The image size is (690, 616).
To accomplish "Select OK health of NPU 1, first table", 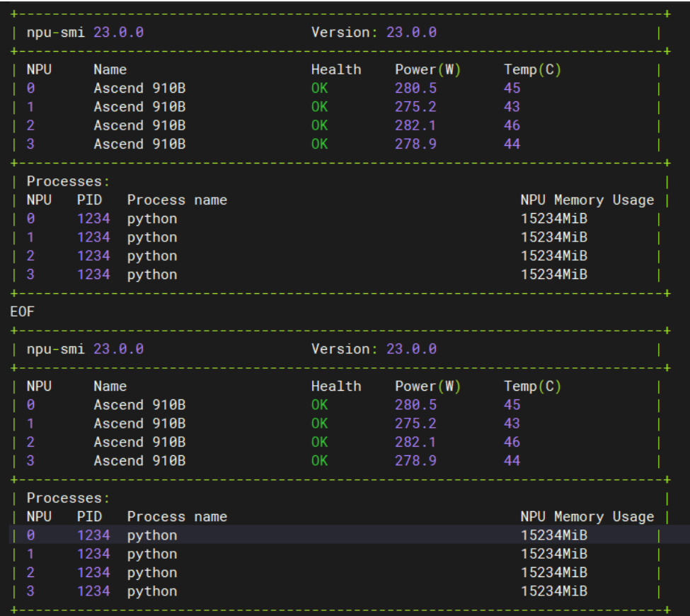I will (x=319, y=106).
